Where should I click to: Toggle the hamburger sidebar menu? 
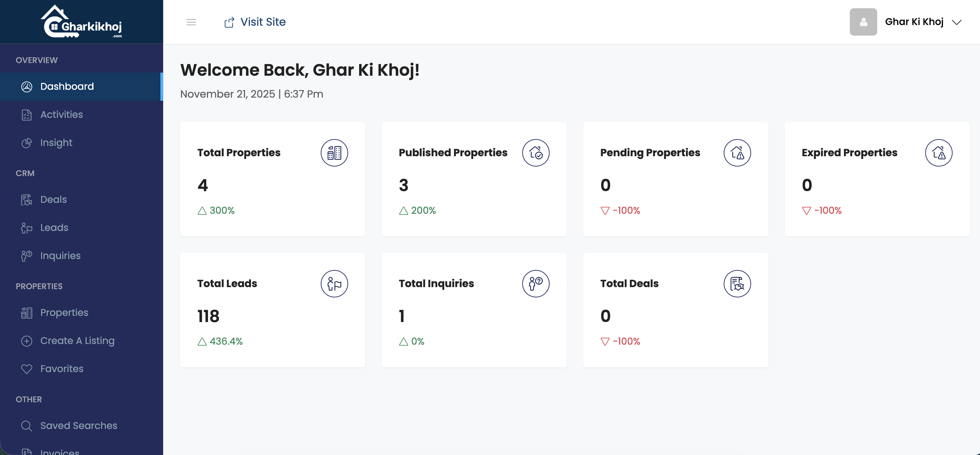click(191, 22)
